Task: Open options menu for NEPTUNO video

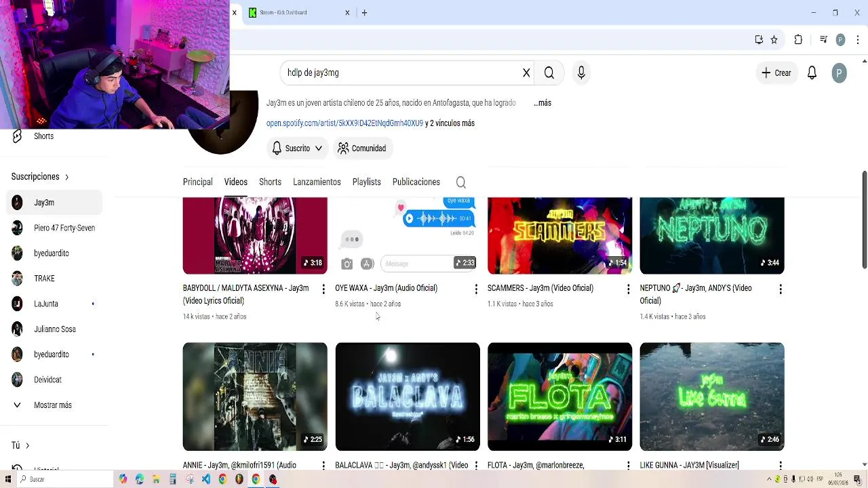Action: coord(781,289)
